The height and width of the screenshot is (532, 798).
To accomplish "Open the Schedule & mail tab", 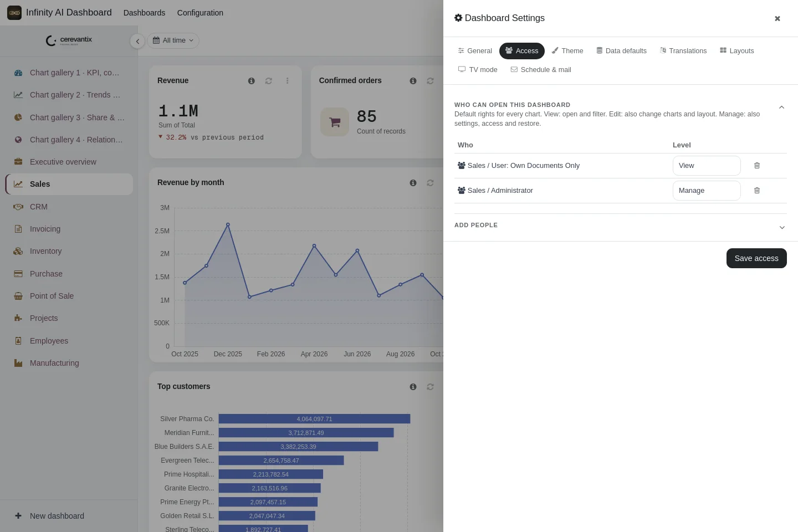I will click(x=541, y=70).
